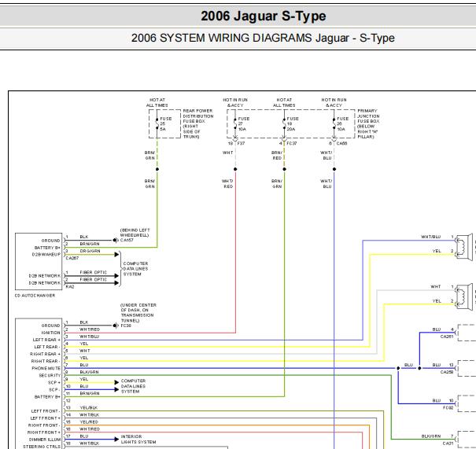Click the LEFT REAR + pin label
476x449 pixels.
click(x=46, y=340)
